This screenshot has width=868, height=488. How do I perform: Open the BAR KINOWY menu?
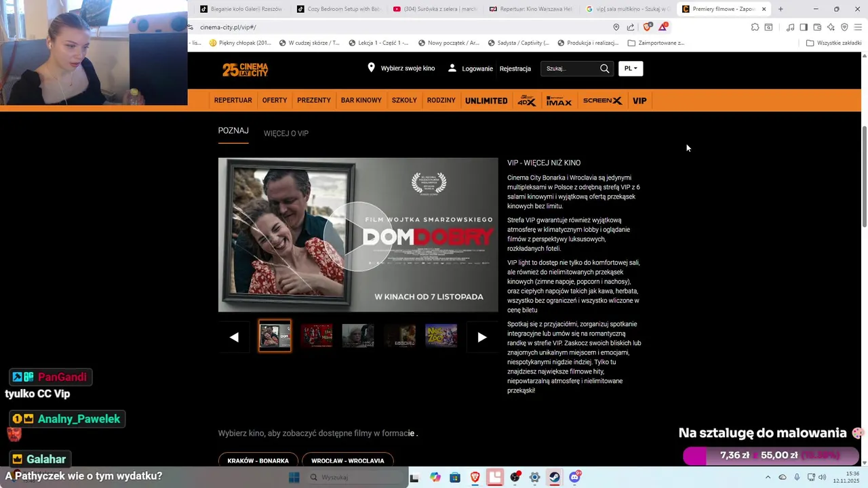tap(361, 100)
